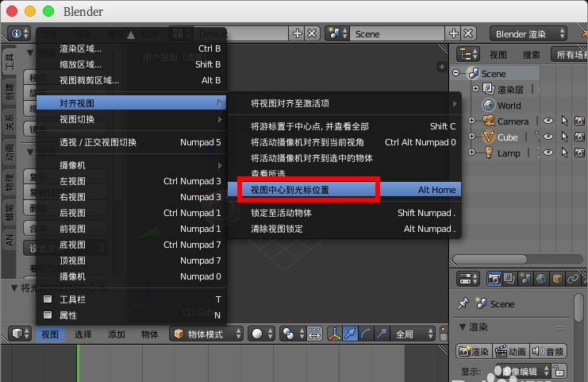The height and width of the screenshot is (382, 588).
Task: Expand the Camera tree node
Action: coord(472,121)
